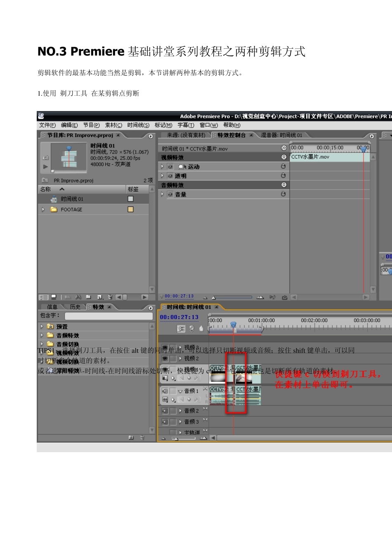The width and height of the screenshot is (392, 555).
Task: Collapse 音频特效 section with chevron icon
Action: pos(283,185)
